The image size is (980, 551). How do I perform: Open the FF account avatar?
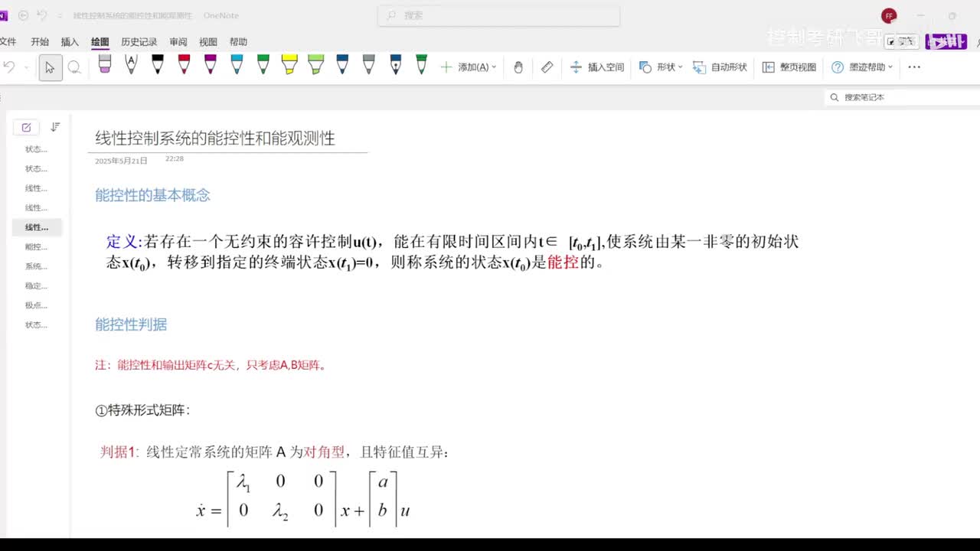[889, 15]
